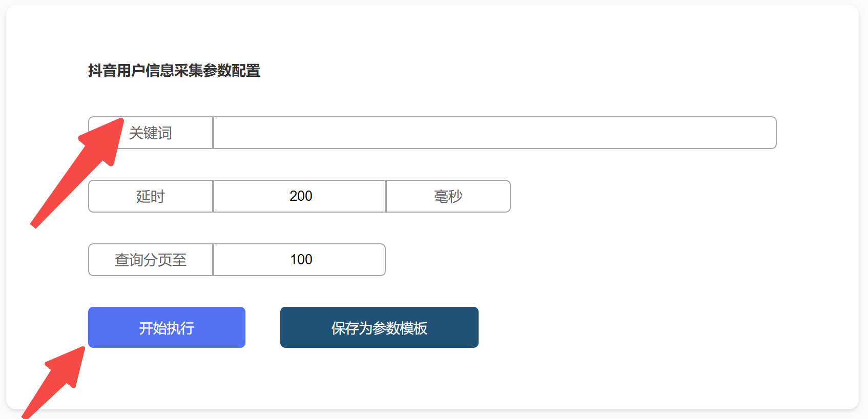The height and width of the screenshot is (419, 868).
Task: Click the number 100 in the pagination box
Action: 301,260
